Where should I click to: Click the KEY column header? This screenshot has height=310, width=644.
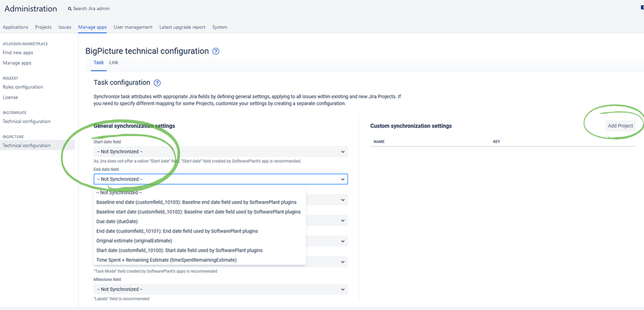tap(496, 142)
